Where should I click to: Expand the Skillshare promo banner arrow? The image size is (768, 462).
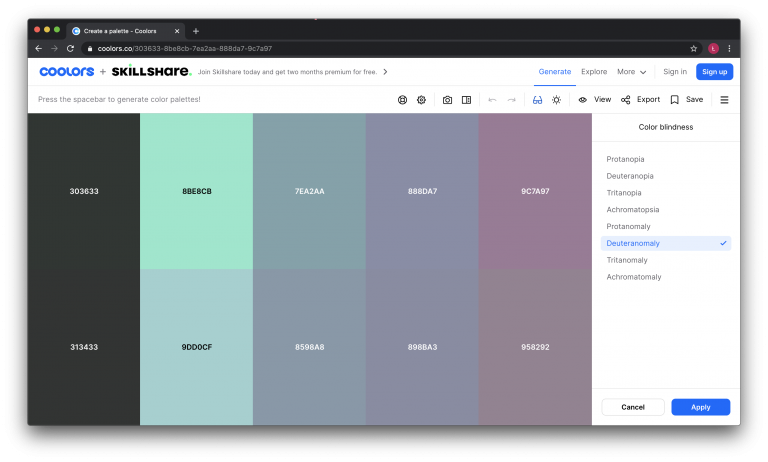(386, 72)
